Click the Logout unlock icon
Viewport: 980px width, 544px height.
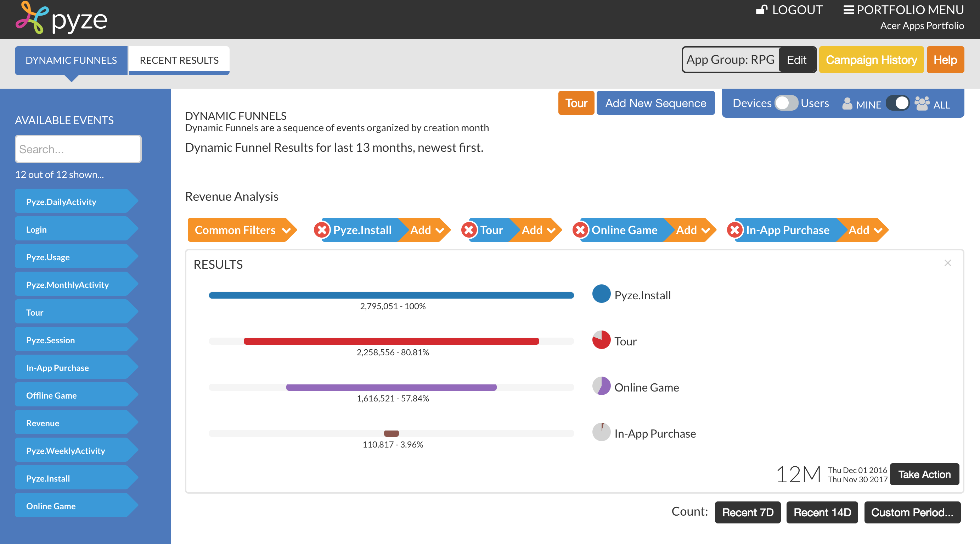[x=762, y=10]
